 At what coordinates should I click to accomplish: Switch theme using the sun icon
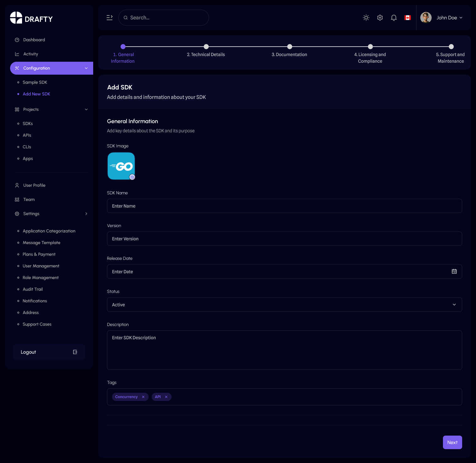[366, 18]
